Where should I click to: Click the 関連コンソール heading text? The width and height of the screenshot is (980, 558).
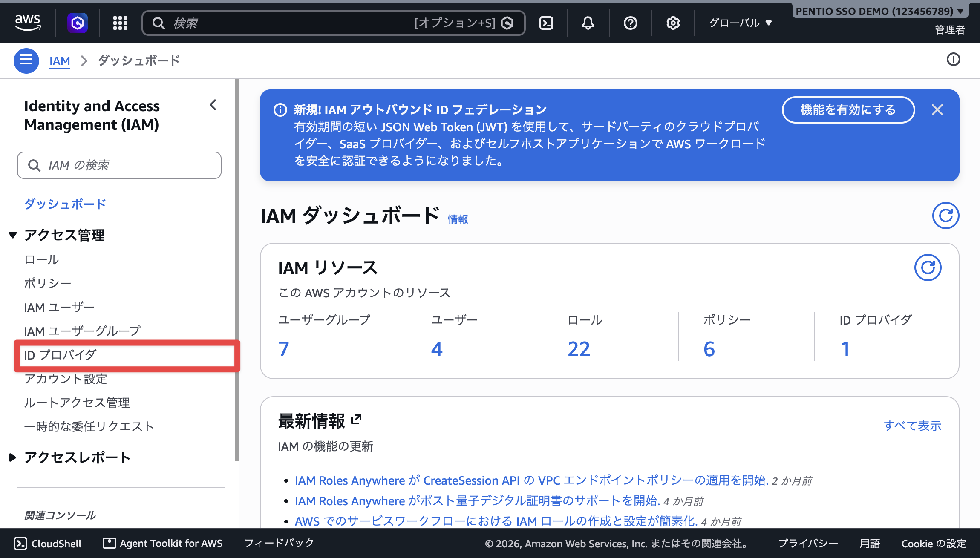pyautogui.click(x=60, y=515)
